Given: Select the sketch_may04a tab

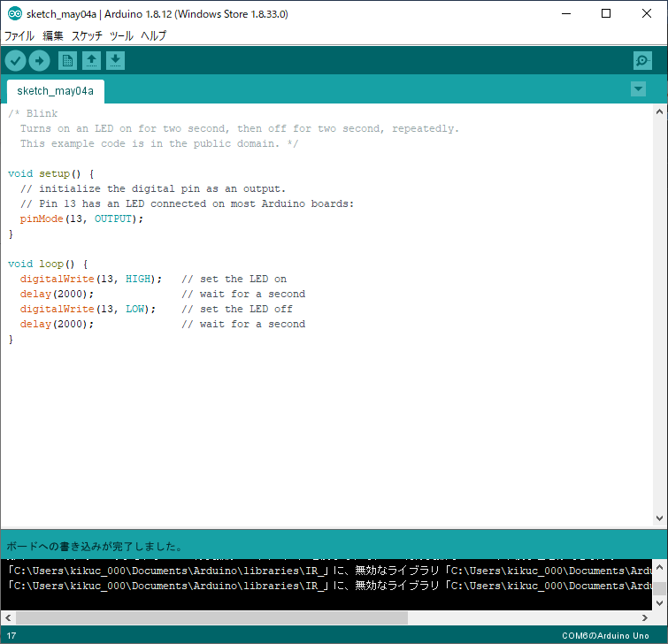Looking at the screenshot, I should (x=55, y=91).
